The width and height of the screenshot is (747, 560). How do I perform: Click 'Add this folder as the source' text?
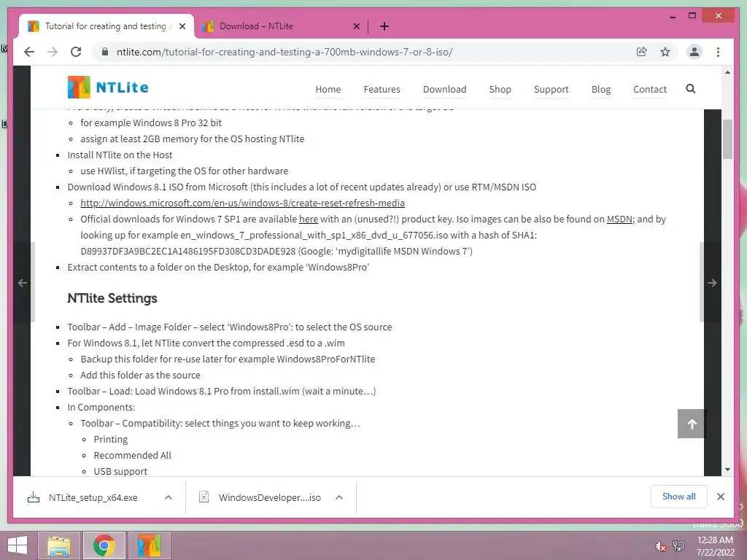tap(141, 375)
